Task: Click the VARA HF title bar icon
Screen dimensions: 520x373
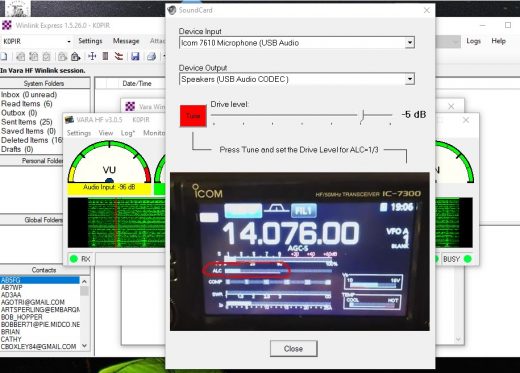Action: [69, 119]
